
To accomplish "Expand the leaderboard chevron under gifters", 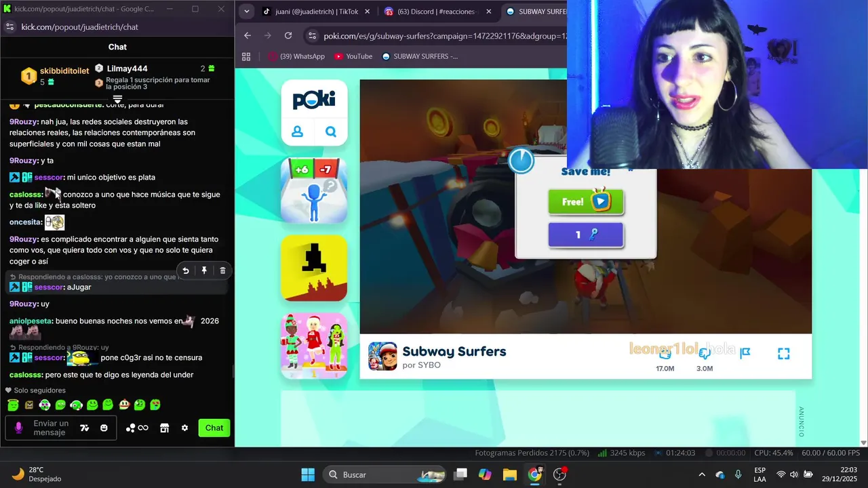I will click(x=117, y=99).
